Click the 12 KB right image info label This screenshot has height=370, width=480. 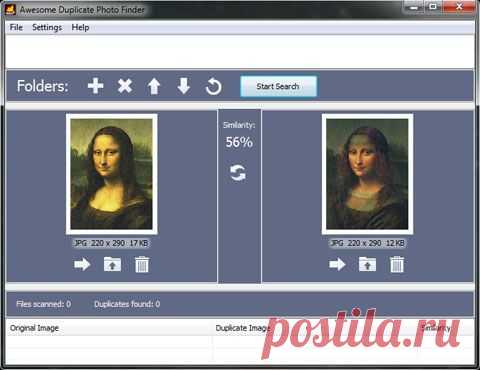tap(367, 243)
